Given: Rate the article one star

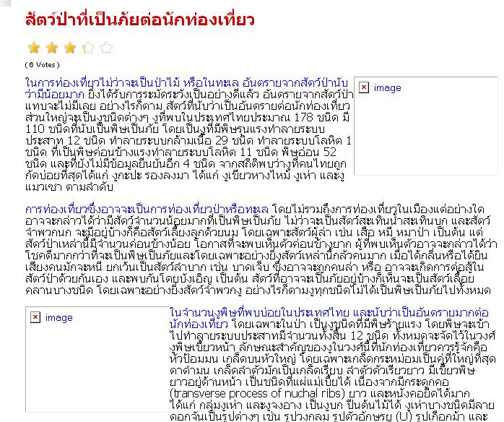Looking at the screenshot, I should tap(34, 48).
